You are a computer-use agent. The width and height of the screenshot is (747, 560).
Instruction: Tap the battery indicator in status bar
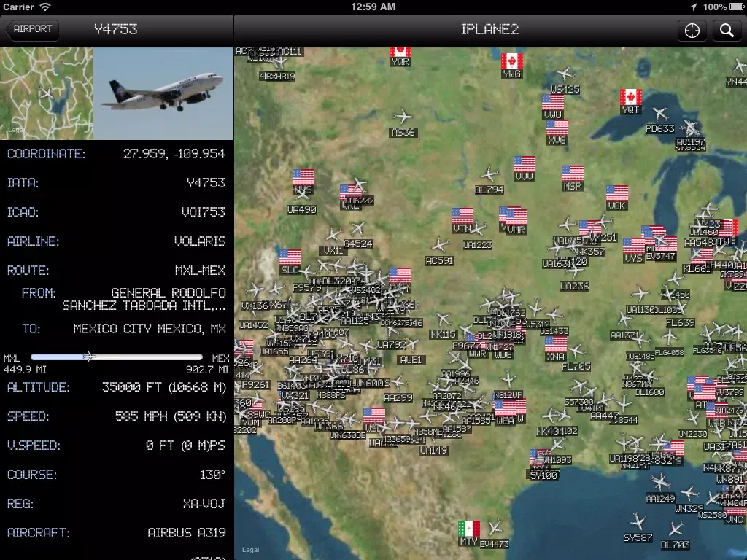click(x=737, y=7)
